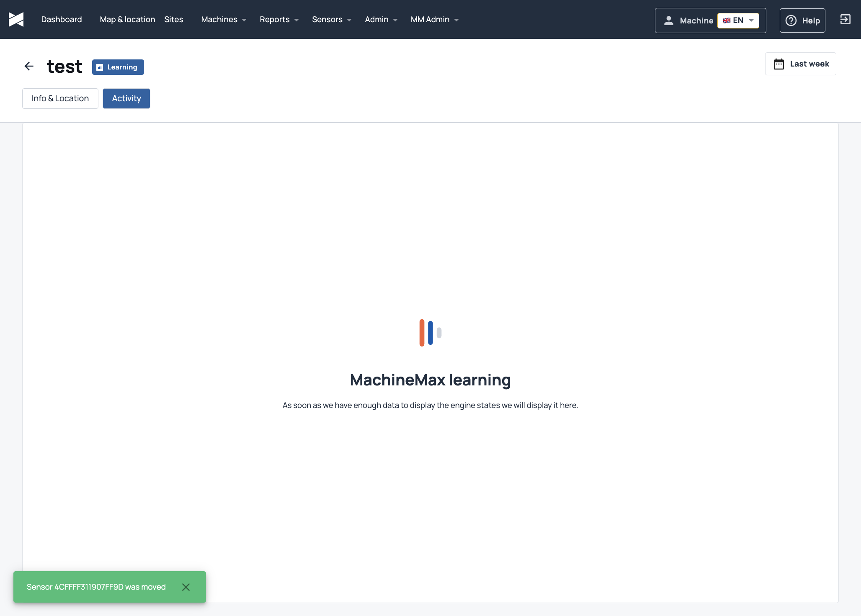
Task: Click the test machine title
Action: click(x=64, y=67)
